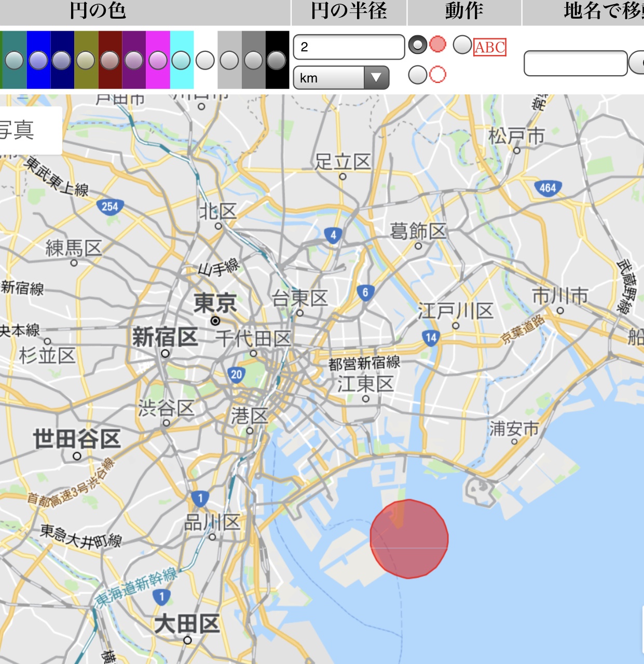Click the 東京 city marker dot
This screenshot has height=664, width=644.
click(x=215, y=321)
